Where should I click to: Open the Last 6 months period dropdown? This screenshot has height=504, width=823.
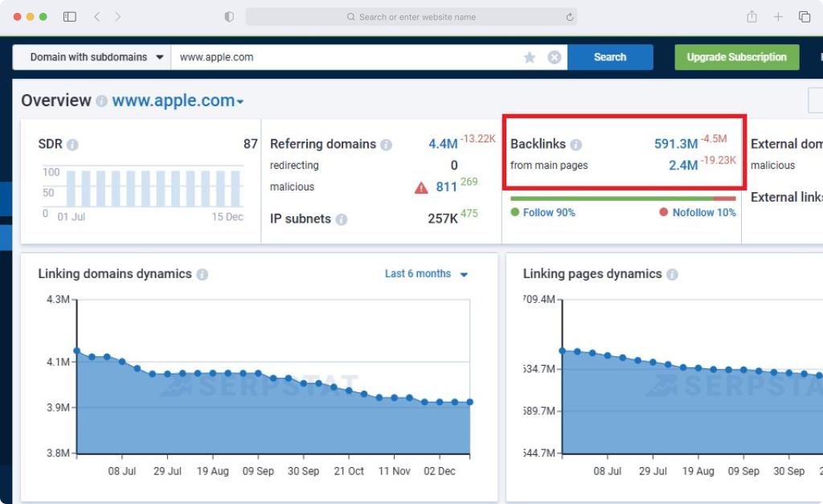(x=426, y=274)
